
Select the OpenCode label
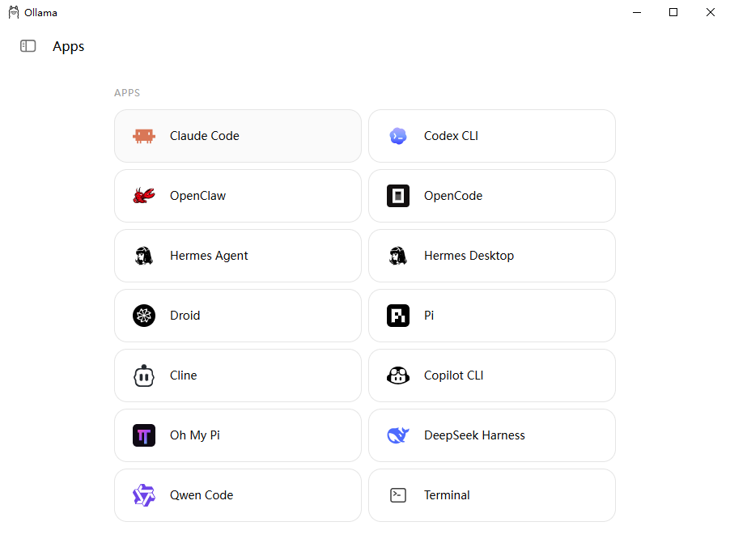(x=453, y=196)
